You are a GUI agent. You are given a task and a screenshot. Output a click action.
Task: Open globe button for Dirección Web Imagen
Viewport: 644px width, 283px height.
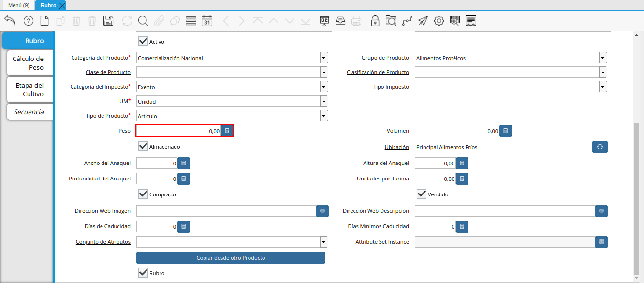click(322, 211)
